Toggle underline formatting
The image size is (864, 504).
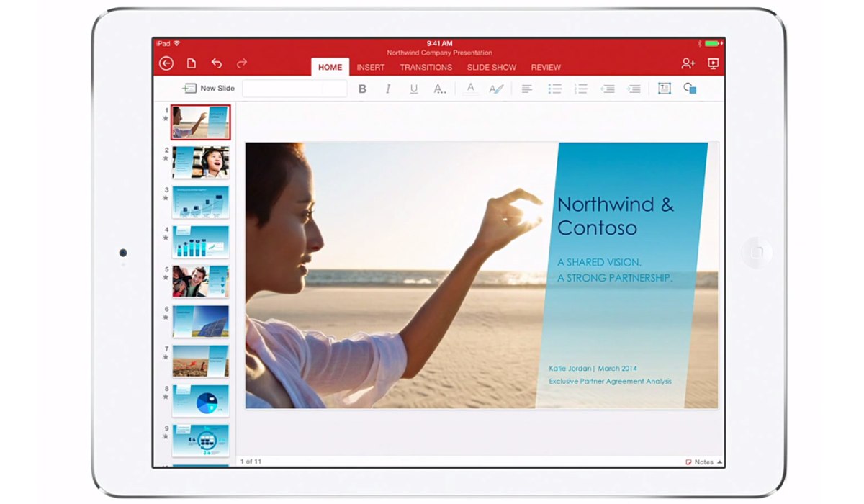pyautogui.click(x=413, y=89)
